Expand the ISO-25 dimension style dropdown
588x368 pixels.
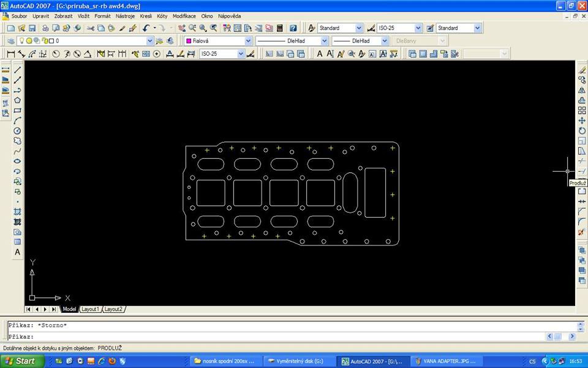(418, 28)
